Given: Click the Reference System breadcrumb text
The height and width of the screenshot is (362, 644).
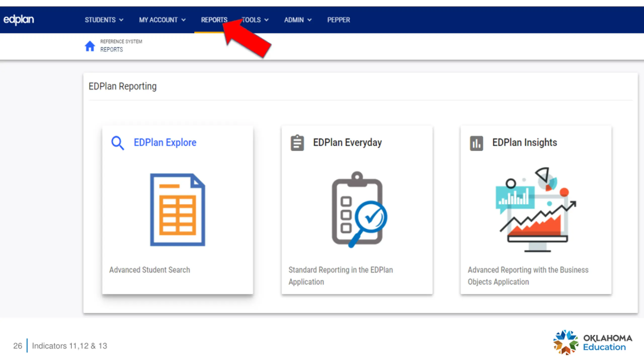Looking at the screenshot, I should click(x=121, y=41).
